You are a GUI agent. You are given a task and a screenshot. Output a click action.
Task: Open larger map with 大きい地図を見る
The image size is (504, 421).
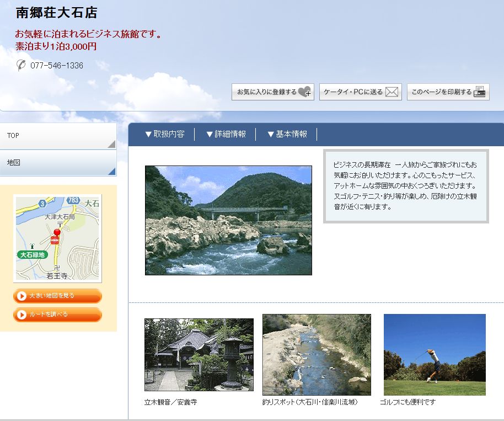tap(57, 296)
